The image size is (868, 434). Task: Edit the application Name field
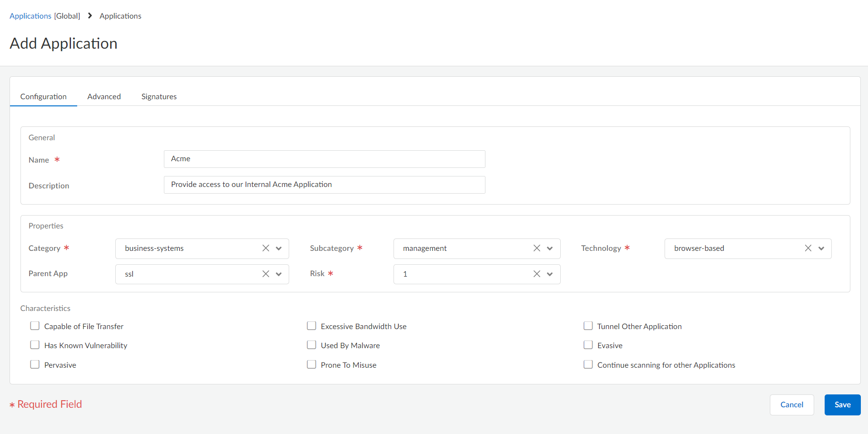pyautogui.click(x=324, y=159)
